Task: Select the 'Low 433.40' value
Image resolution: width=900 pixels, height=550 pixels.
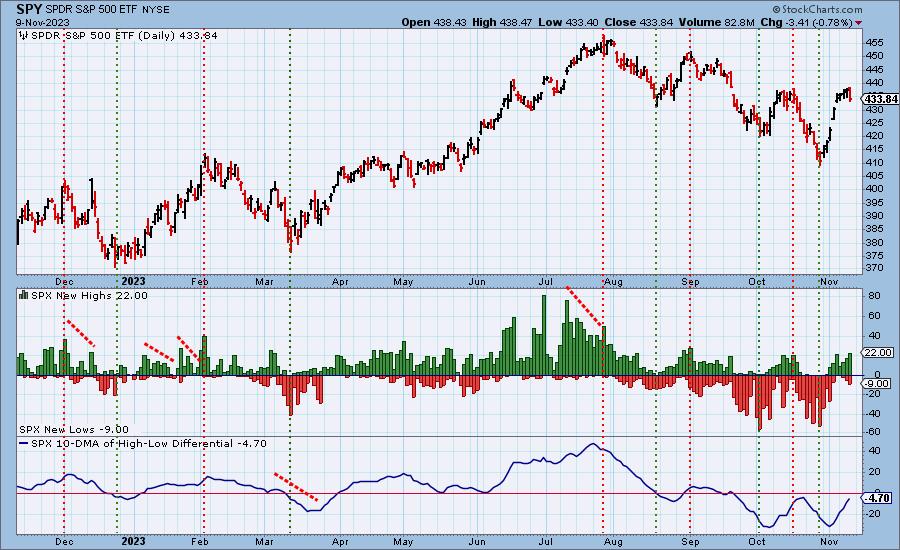Action: [568, 22]
